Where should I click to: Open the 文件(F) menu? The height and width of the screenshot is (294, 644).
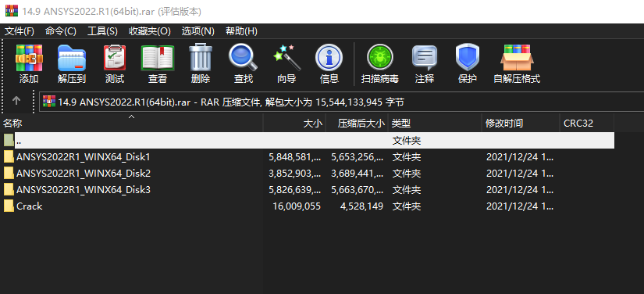tap(20, 31)
